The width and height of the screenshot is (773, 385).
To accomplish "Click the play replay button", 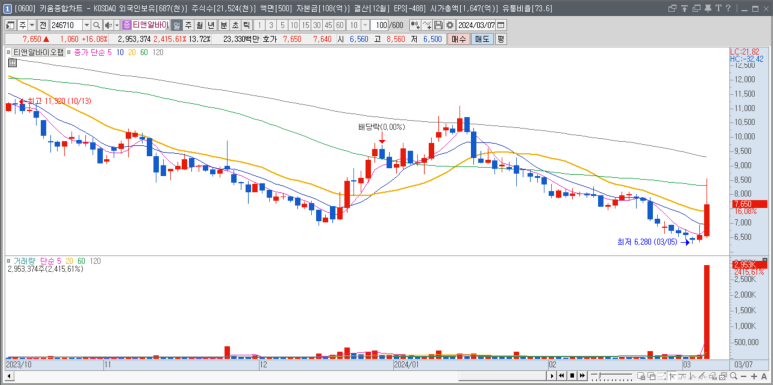I will (x=552, y=376).
